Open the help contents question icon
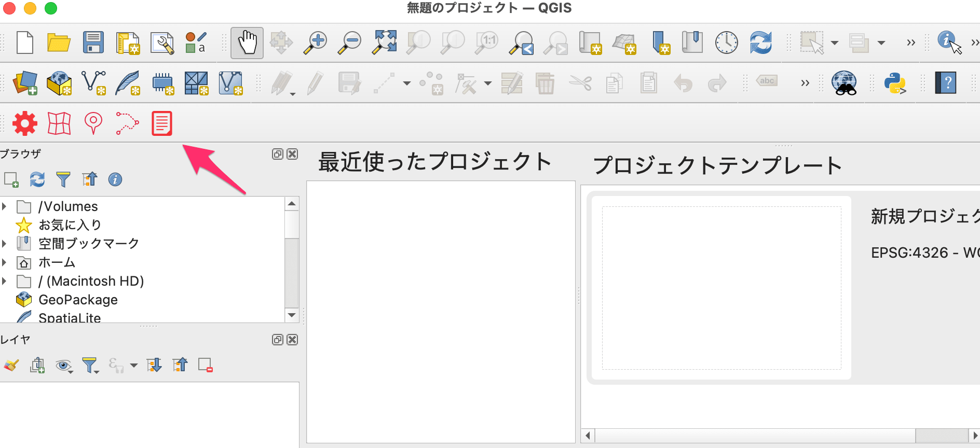Viewport: 980px width, 448px height. click(x=945, y=83)
